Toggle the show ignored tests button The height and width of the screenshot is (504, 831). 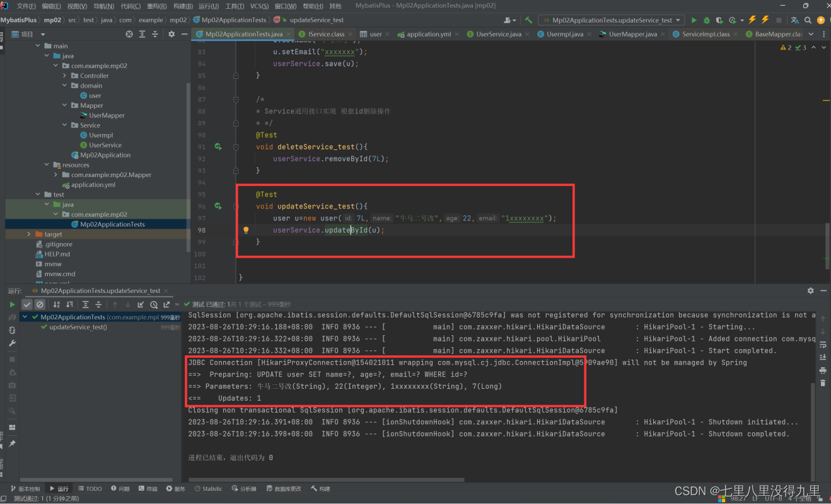coord(40,304)
